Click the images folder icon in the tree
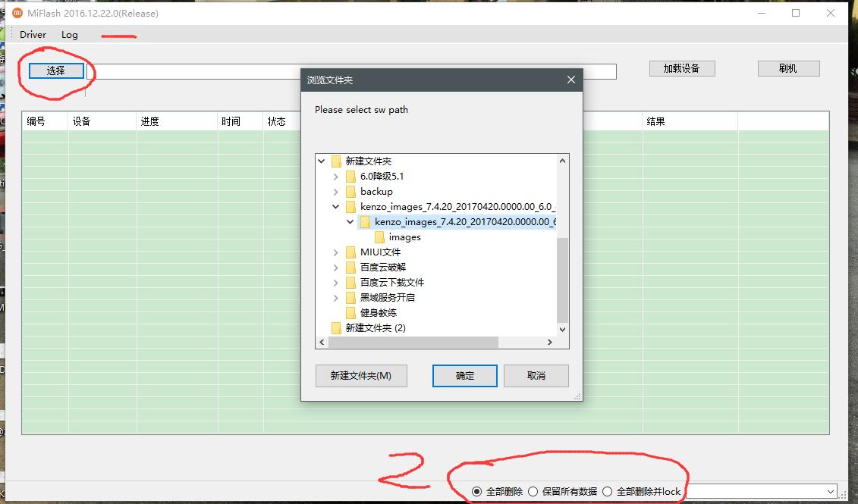The height and width of the screenshot is (504, 858). [x=380, y=236]
